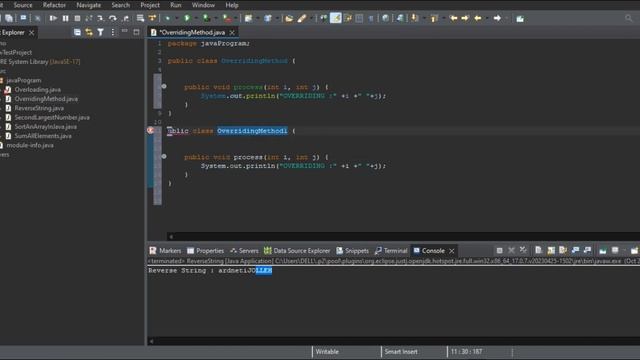This screenshot has width=640, height=360.
Task: Switch to the Terminal tab
Action: coord(391,251)
